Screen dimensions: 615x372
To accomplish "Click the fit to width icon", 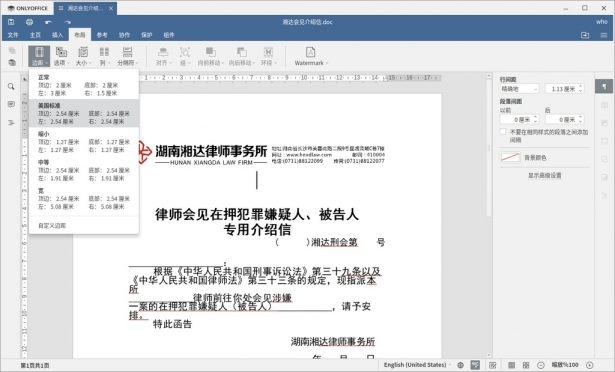I will point(526,365).
